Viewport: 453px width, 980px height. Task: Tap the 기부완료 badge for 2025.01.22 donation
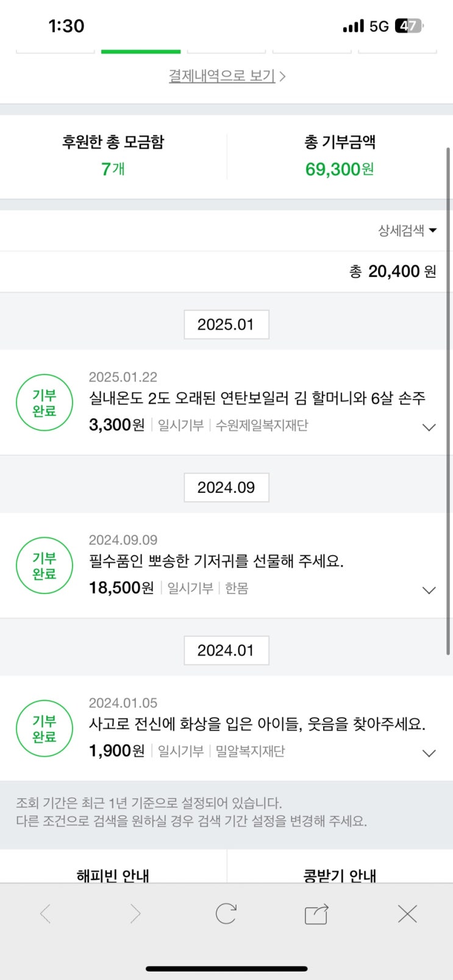tap(45, 403)
